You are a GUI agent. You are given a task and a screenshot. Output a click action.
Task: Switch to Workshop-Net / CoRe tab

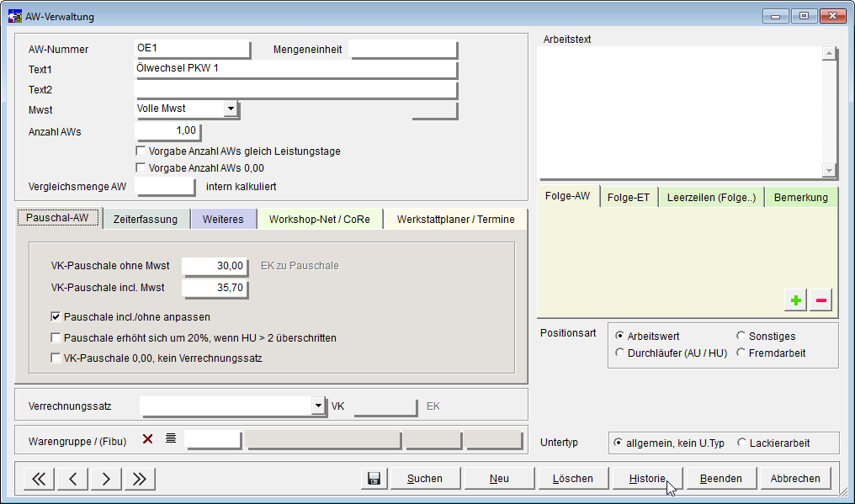click(x=320, y=220)
